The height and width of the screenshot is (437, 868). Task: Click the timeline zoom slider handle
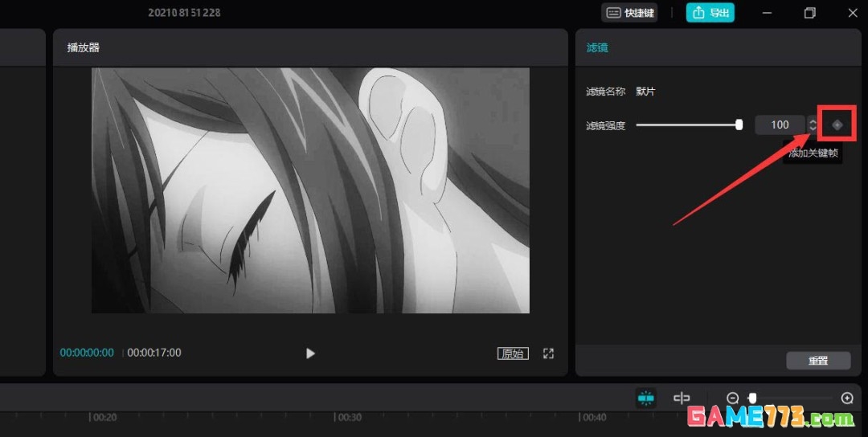tap(752, 398)
